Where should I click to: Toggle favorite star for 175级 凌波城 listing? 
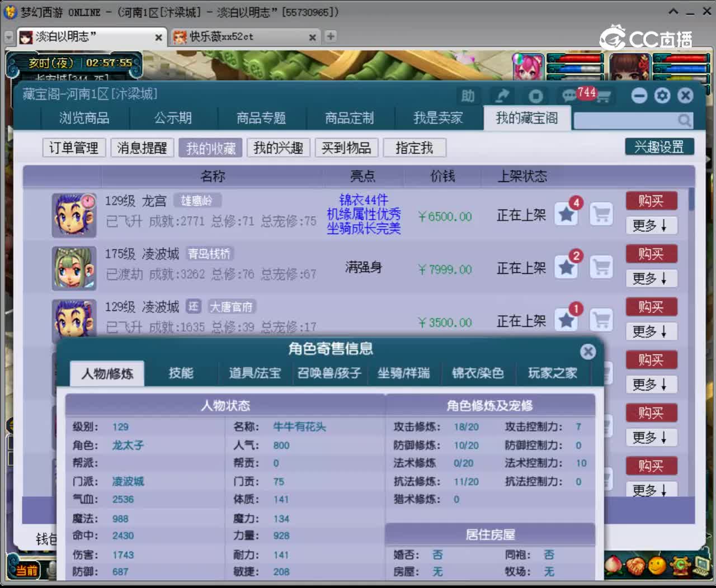coord(566,267)
